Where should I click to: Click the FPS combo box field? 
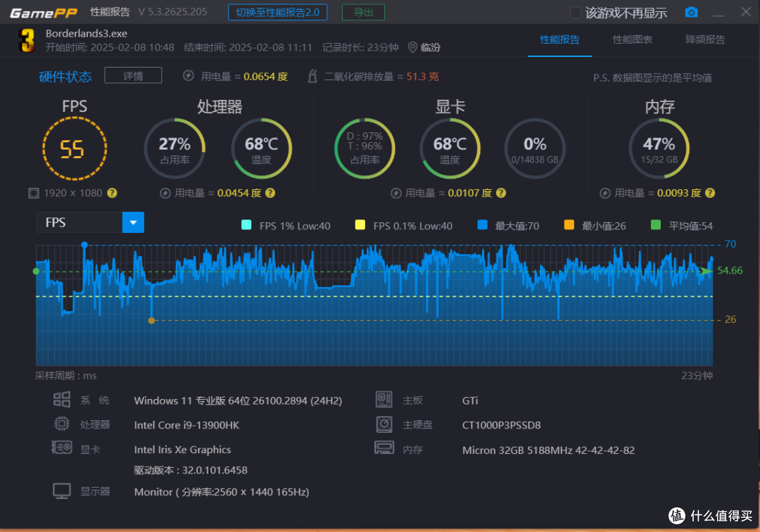tap(90, 222)
